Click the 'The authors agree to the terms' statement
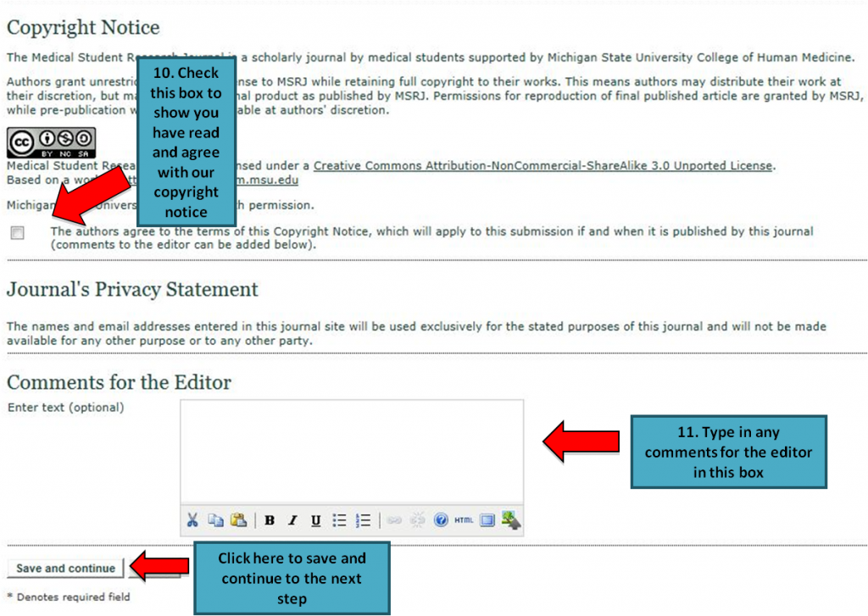Image resolution: width=868 pixels, height=616 pixels. [431, 238]
